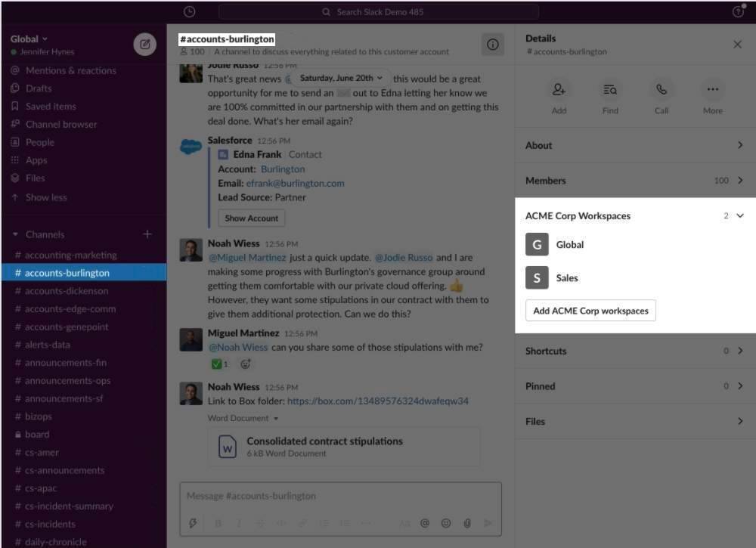Screen dimensions: 756x548
Task: Expand the About section
Action: (635, 145)
